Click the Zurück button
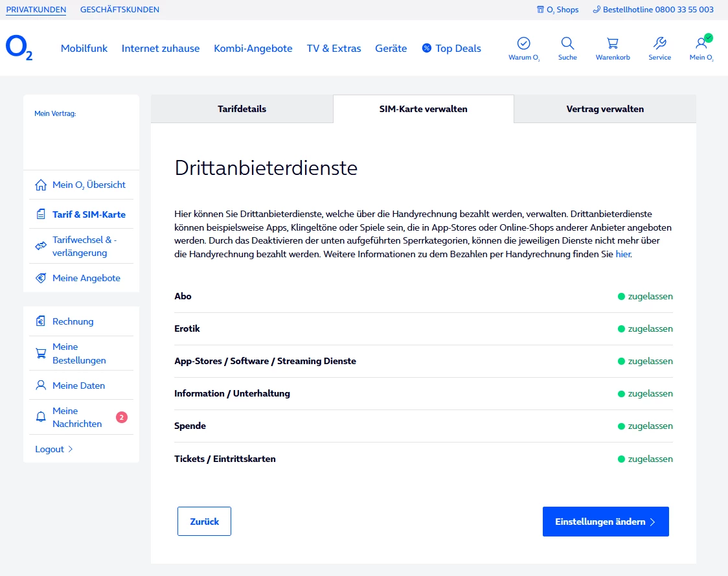 [204, 521]
